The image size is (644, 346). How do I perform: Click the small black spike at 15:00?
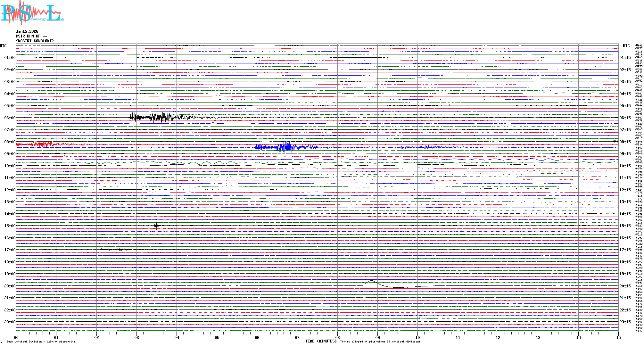point(156,226)
